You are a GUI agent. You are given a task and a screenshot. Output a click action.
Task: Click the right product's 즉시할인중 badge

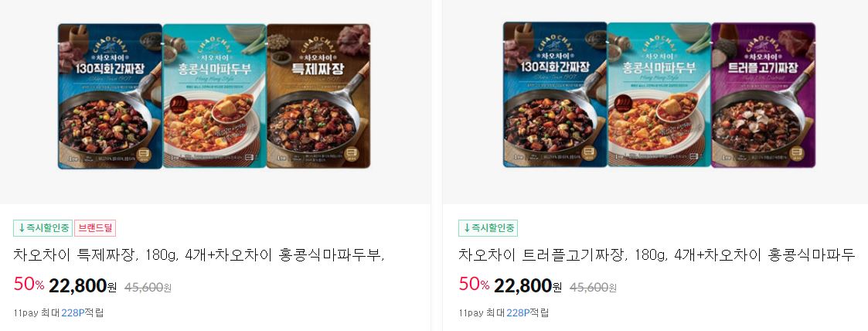click(x=488, y=228)
